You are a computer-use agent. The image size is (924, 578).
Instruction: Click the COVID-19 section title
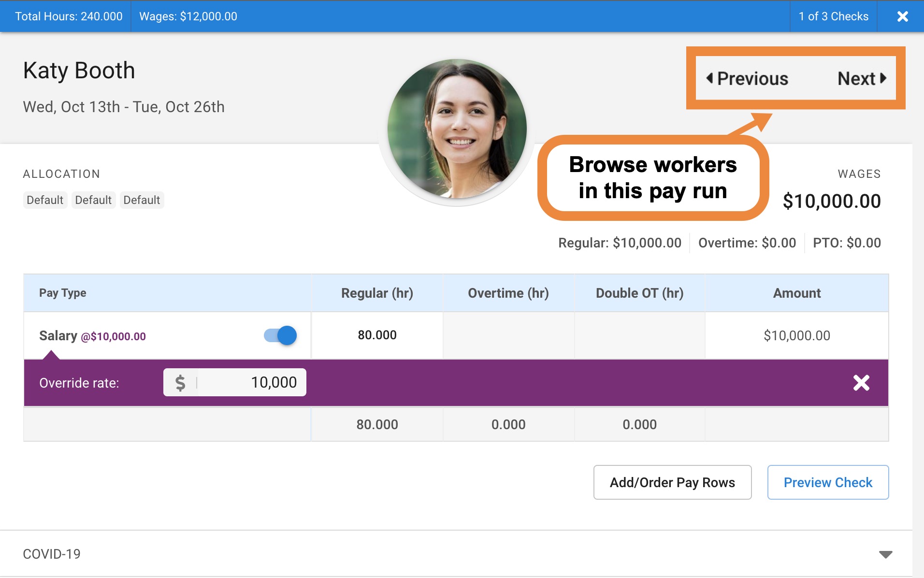tap(52, 554)
